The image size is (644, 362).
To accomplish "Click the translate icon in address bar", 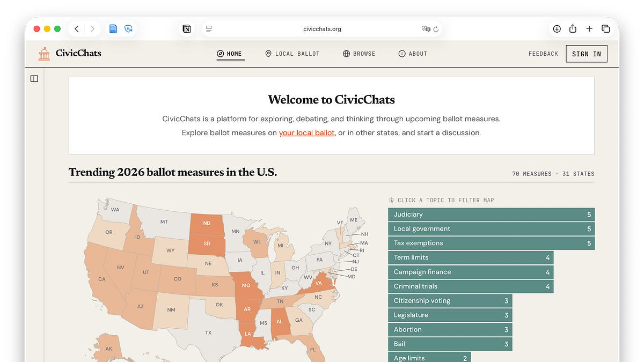I will (x=426, y=29).
